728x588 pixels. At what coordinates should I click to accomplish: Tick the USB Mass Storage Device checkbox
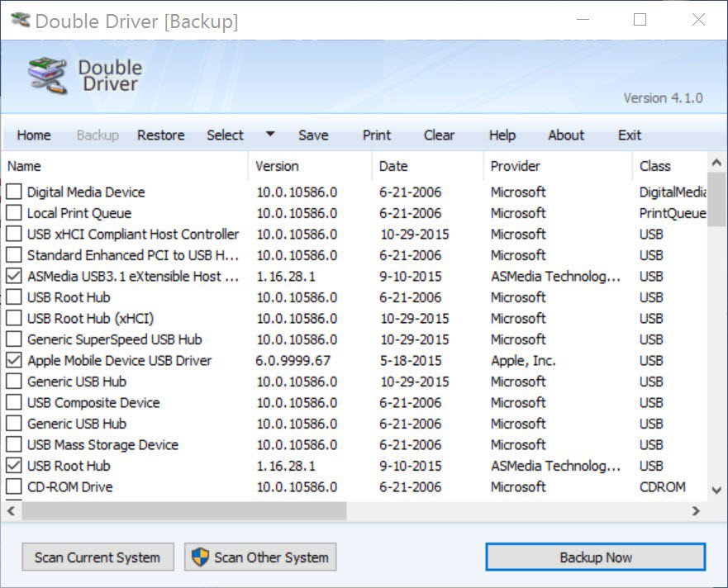pos(14,444)
